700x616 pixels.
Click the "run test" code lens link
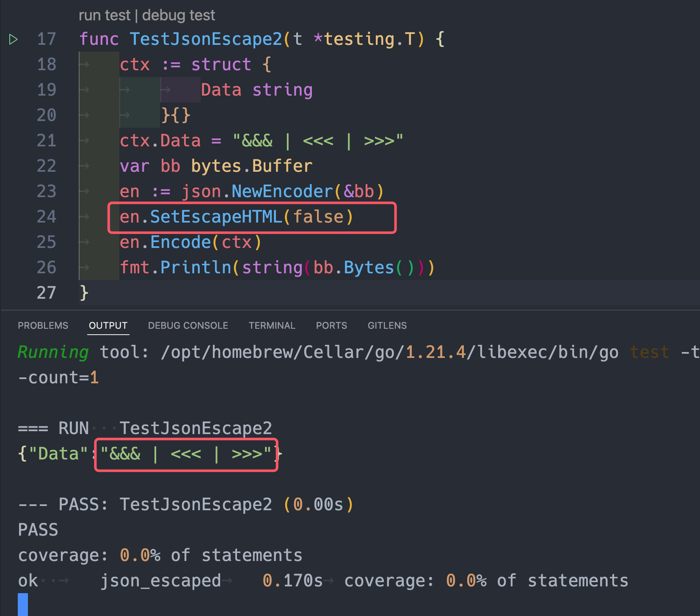tap(104, 15)
